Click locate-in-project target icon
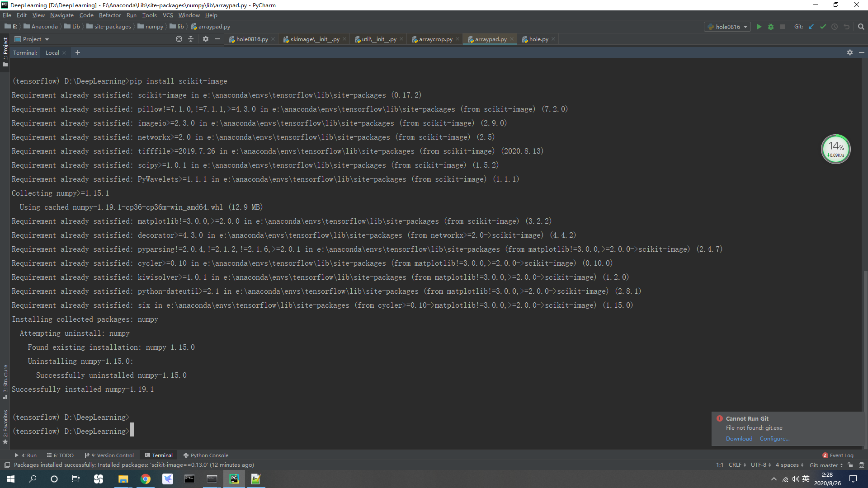Screen dimensions: 868x488 click(x=179, y=39)
